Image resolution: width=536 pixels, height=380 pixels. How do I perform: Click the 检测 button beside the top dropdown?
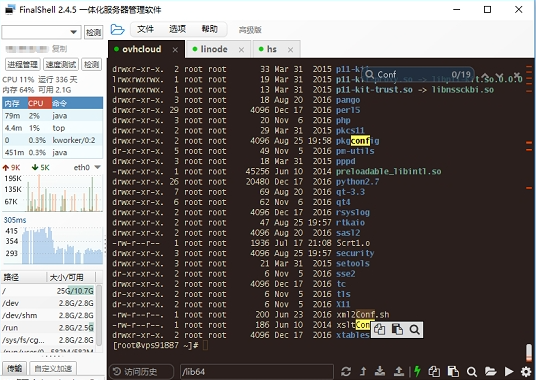coord(93,32)
